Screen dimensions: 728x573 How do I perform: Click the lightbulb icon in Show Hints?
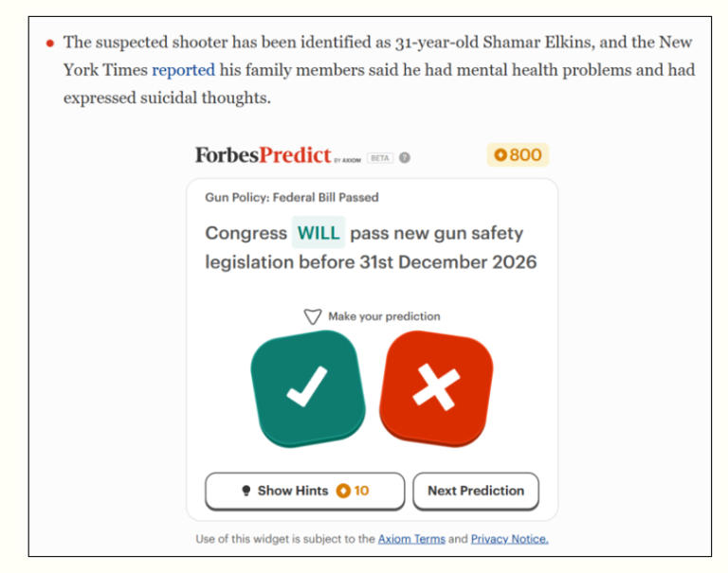[x=246, y=491]
